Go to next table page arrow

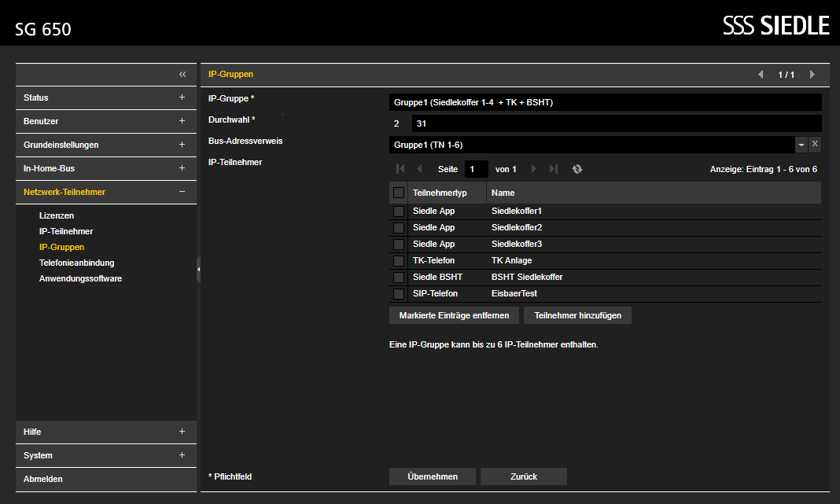[533, 169]
